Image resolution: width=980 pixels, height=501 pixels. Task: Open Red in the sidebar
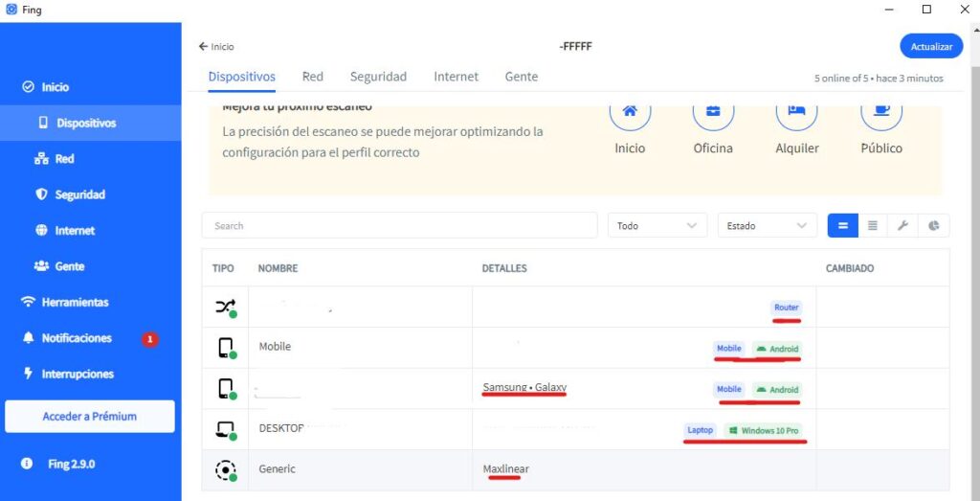54,159
